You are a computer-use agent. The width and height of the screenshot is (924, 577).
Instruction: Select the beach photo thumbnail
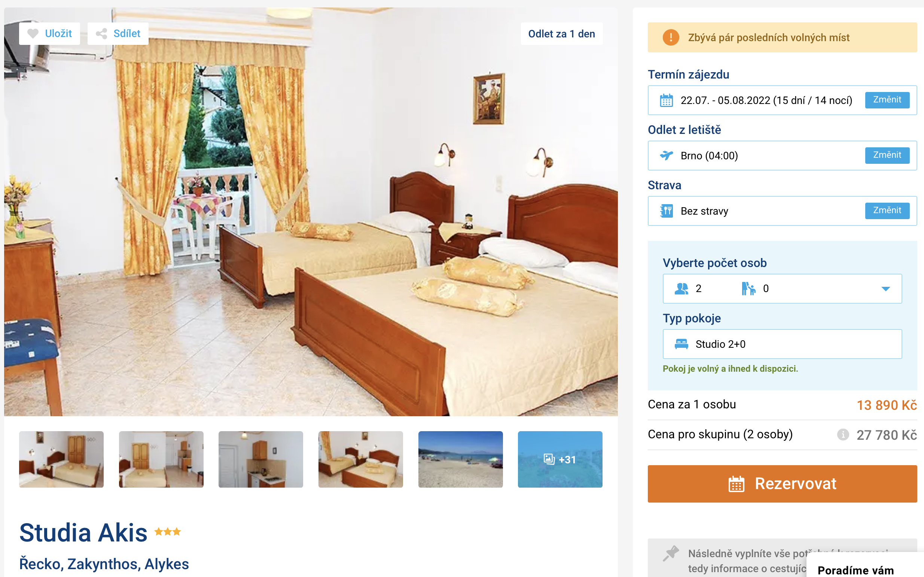point(460,459)
